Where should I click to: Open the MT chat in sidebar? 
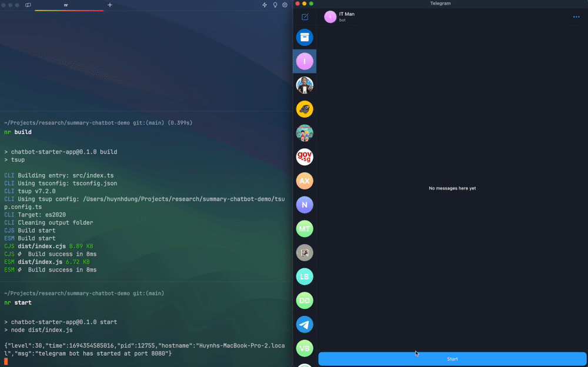click(305, 229)
